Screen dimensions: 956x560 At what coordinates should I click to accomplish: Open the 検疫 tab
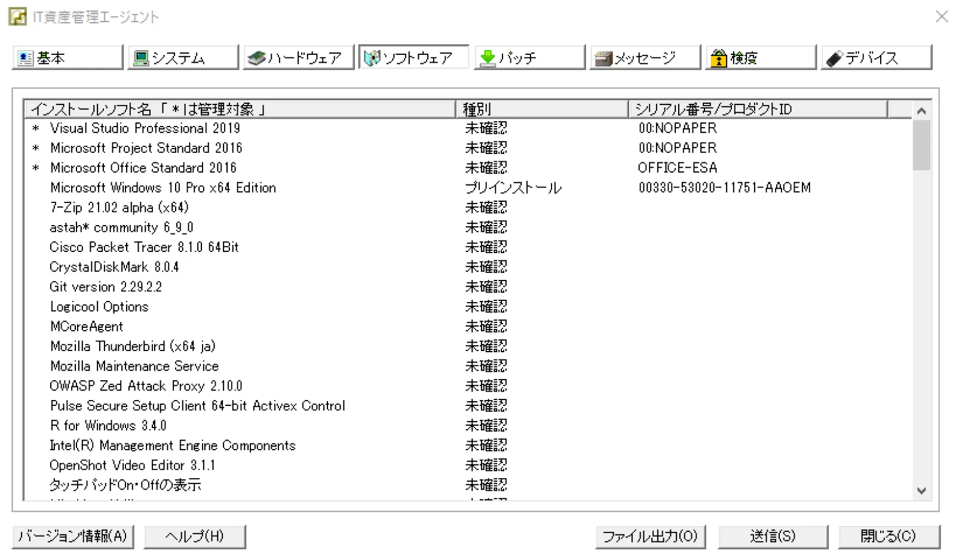(761, 57)
